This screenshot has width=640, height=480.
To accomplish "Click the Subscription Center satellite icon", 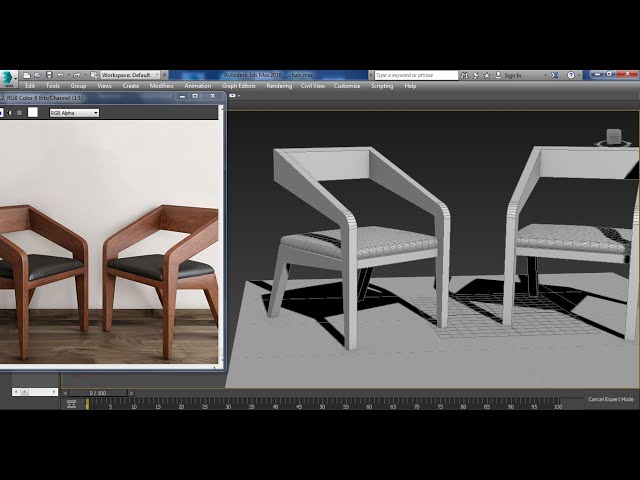I will [x=476, y=75].
